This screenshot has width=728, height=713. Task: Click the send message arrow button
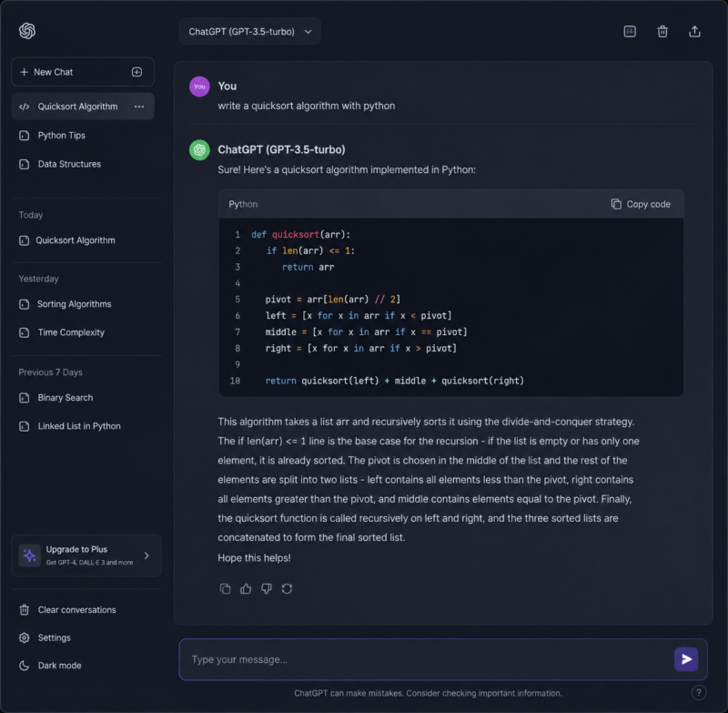point(686,659)
